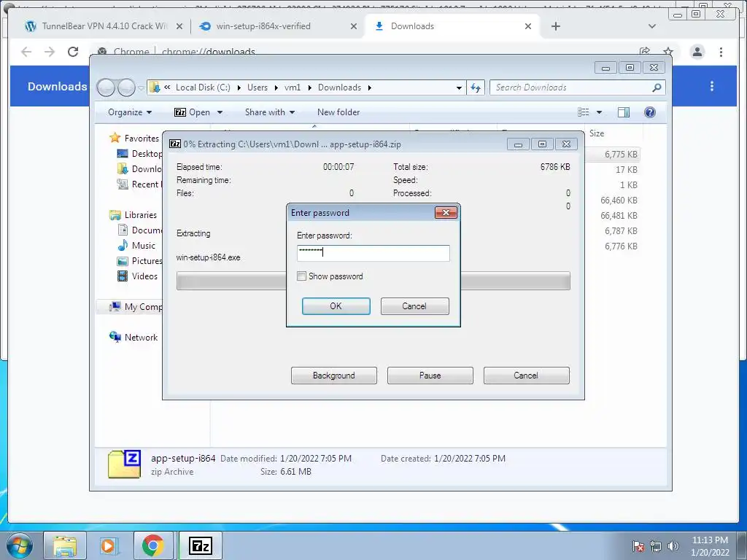
Task: Select vm1 in the address breadcrumb
Action: tap(293, 87)
